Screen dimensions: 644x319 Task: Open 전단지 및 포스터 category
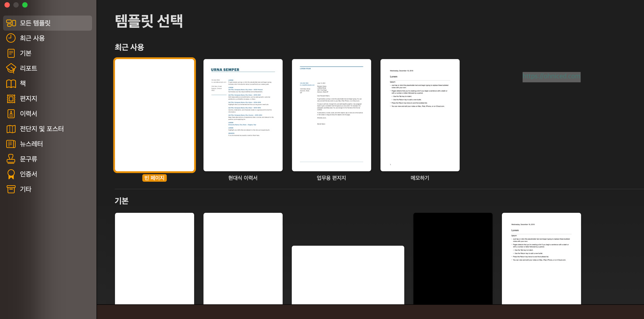[x=42, y=129]
